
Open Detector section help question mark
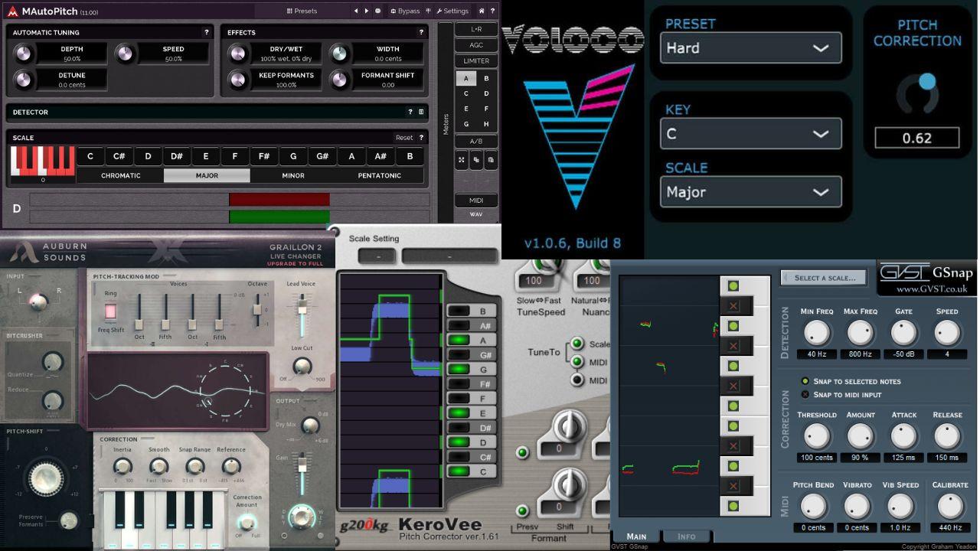[410, 112]
